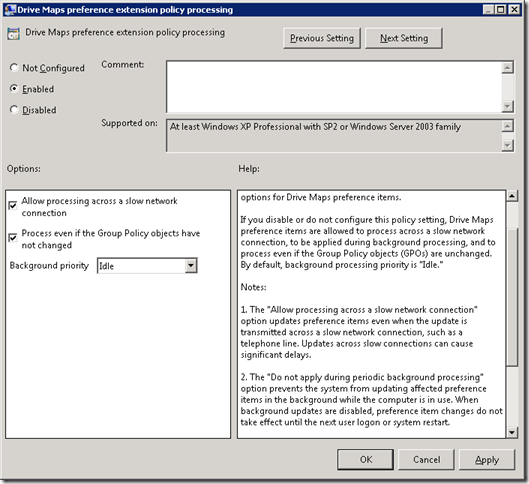Select the Not Configured radio button
Image resolution: width=529 pixels, height=484 pixels.
click(x=14, y=67)
